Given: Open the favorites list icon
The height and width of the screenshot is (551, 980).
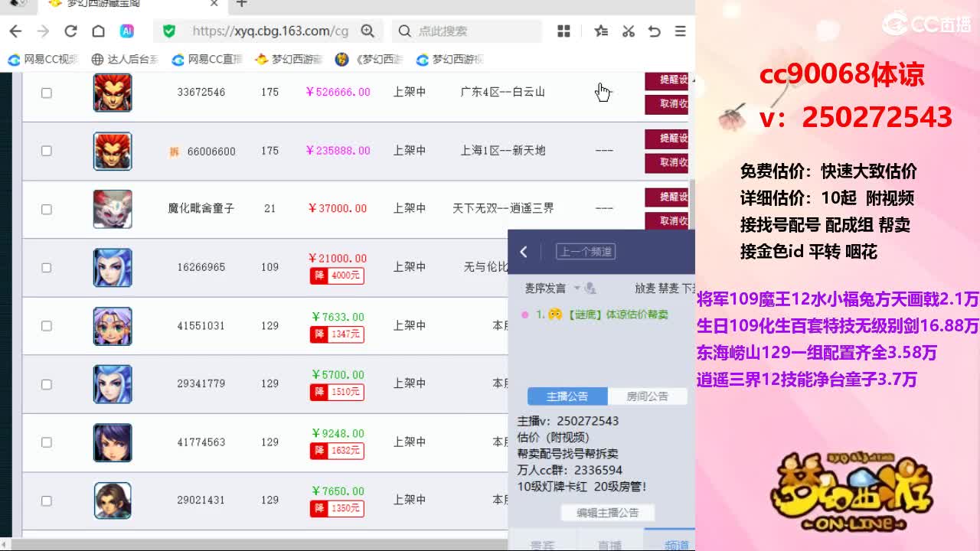Looking at the screenshot, I should (601, 31).
